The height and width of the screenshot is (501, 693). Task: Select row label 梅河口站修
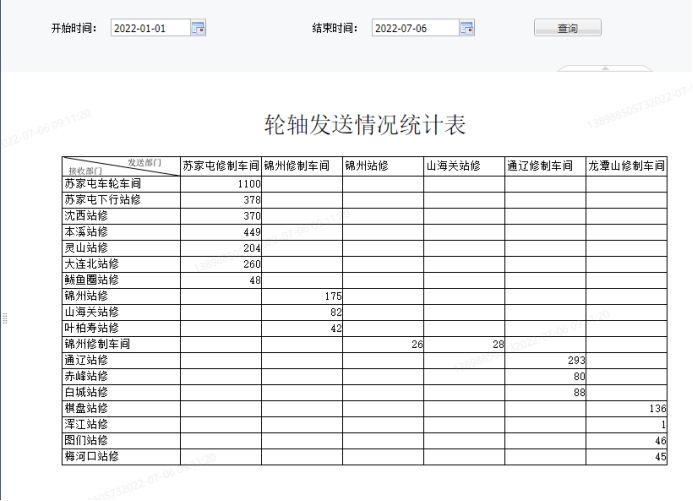point(121,457)
